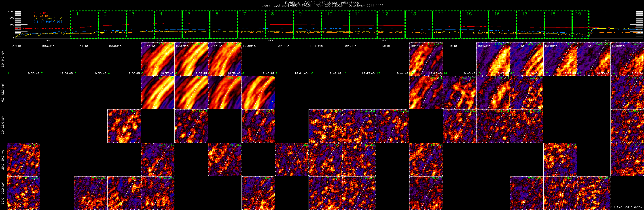644x210 pixels.
Task: Click the 19:42:48 column start time label
Action: pyautogui.click(x=350, y=46)
